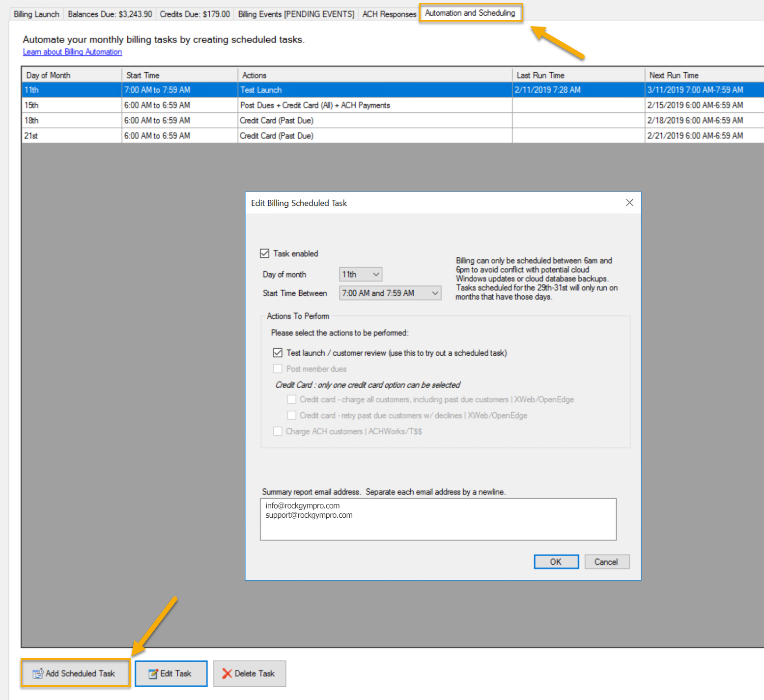Check Charge ACH customers option
Image resolution: width=764 pixels, height=700 pixels.
pos(278,431)
